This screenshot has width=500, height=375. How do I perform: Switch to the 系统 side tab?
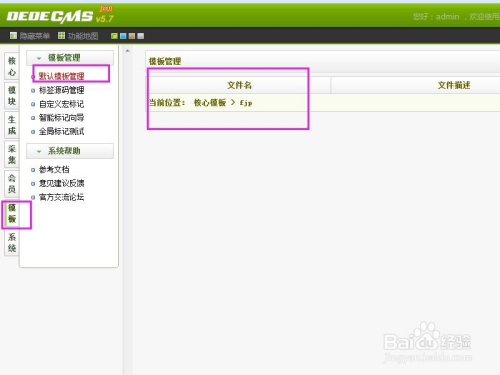tap(12, 242)
